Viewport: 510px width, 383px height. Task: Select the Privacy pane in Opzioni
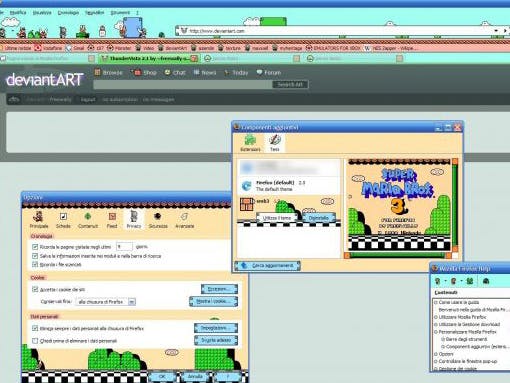coord(134,220)
